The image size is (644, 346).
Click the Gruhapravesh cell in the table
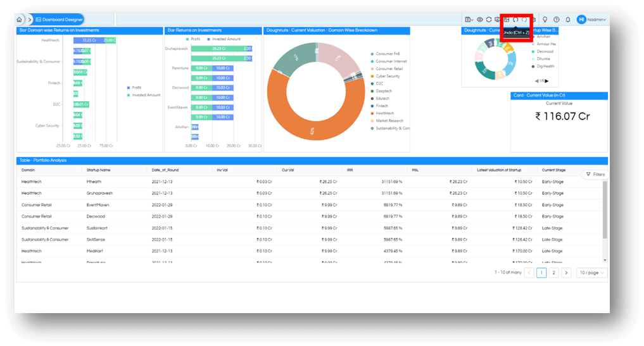click(x=99, y=193)
